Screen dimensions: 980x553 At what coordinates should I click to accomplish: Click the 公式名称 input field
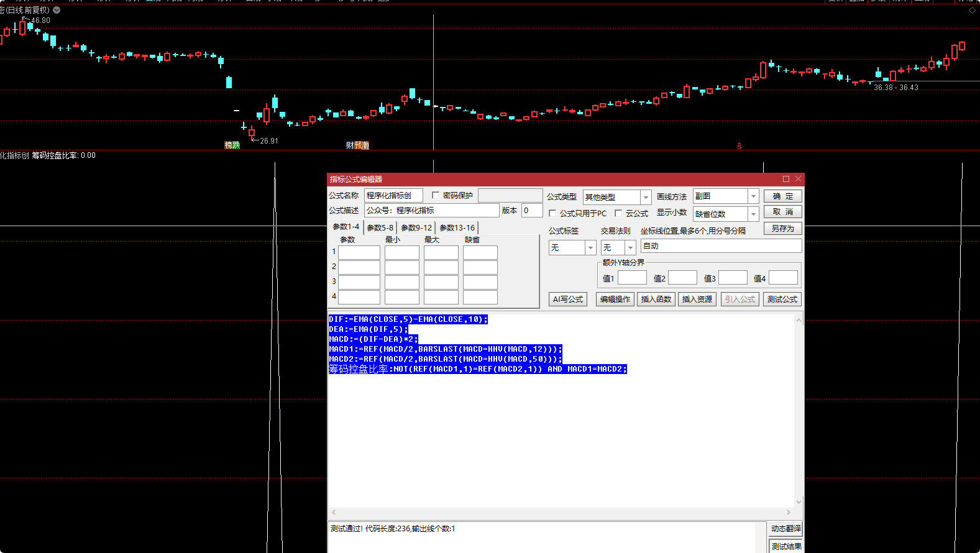393,196
